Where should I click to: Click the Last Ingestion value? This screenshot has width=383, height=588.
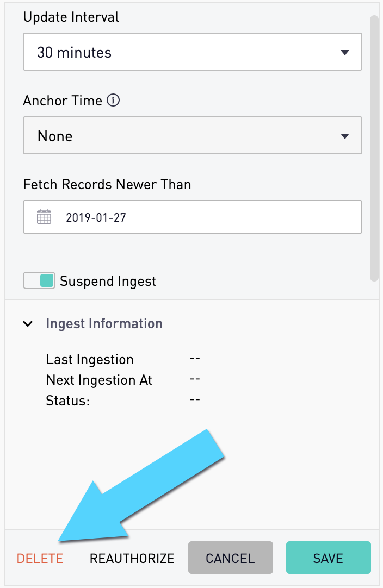(195, 359)
